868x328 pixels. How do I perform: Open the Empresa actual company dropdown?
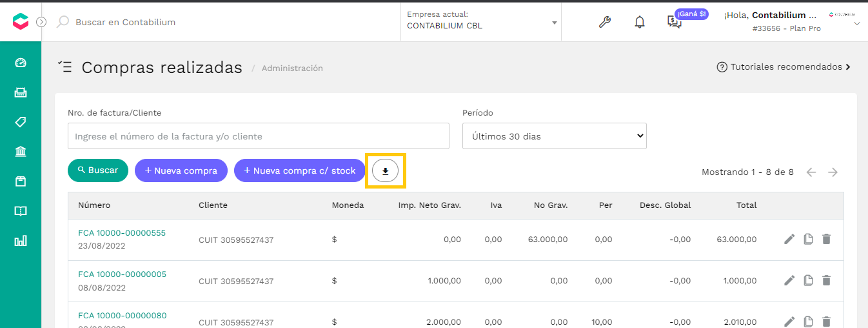coord(481,21)
